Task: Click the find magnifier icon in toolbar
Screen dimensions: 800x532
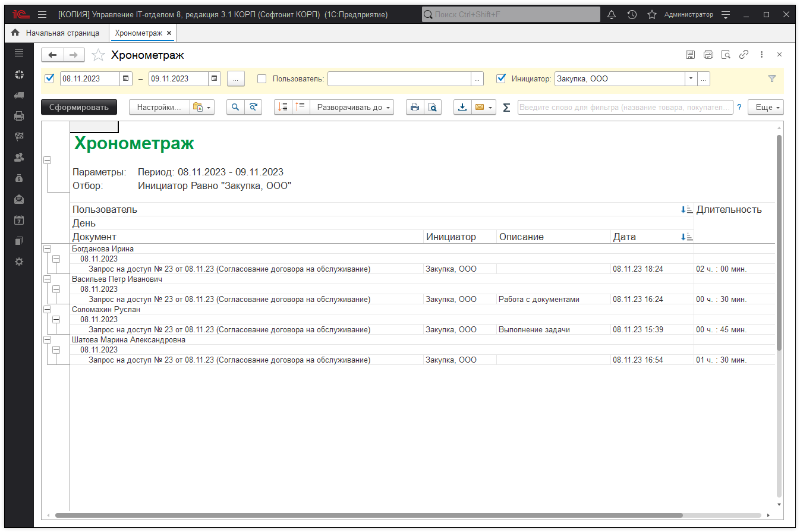Action: click(x=235, y=108)
